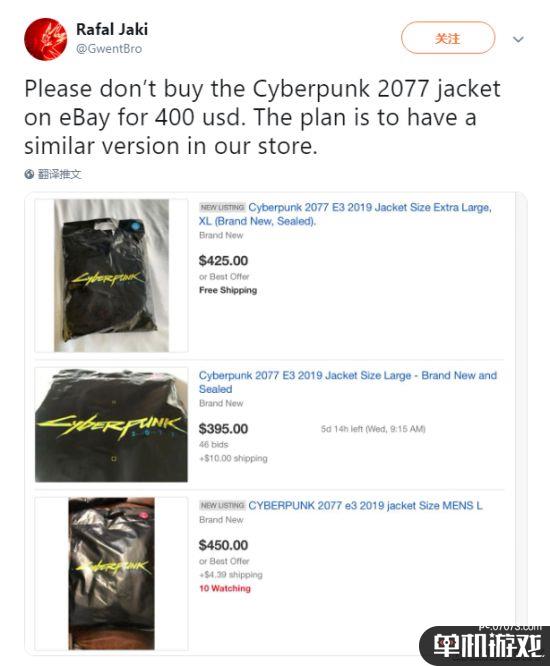View first jacket listing thumbnail
The image size is (550, 666).
click(111, 275)
